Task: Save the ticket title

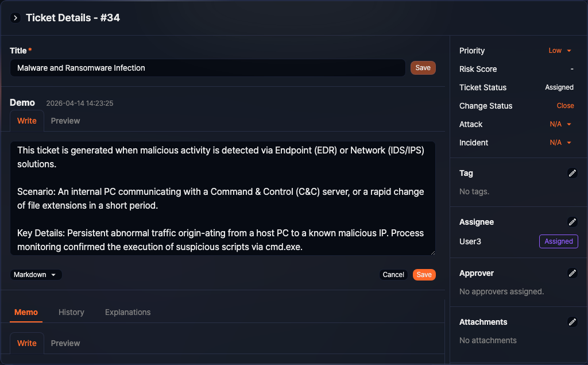Action: coord(423,68)
